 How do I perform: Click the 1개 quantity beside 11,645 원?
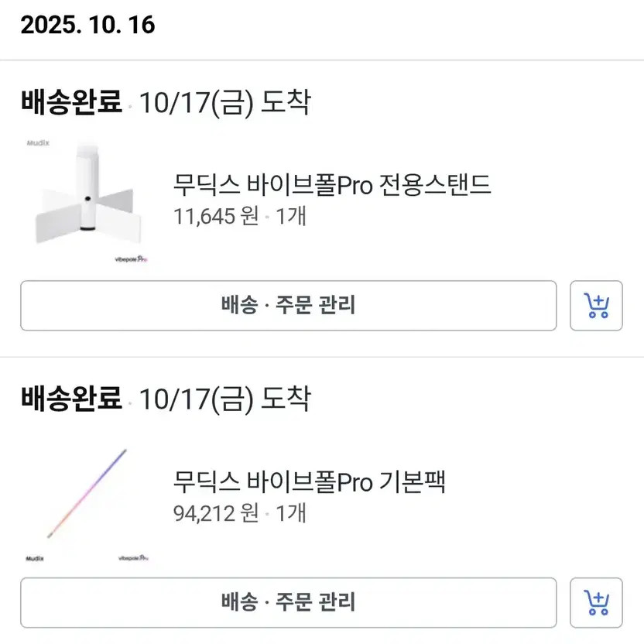click(290, 215)
